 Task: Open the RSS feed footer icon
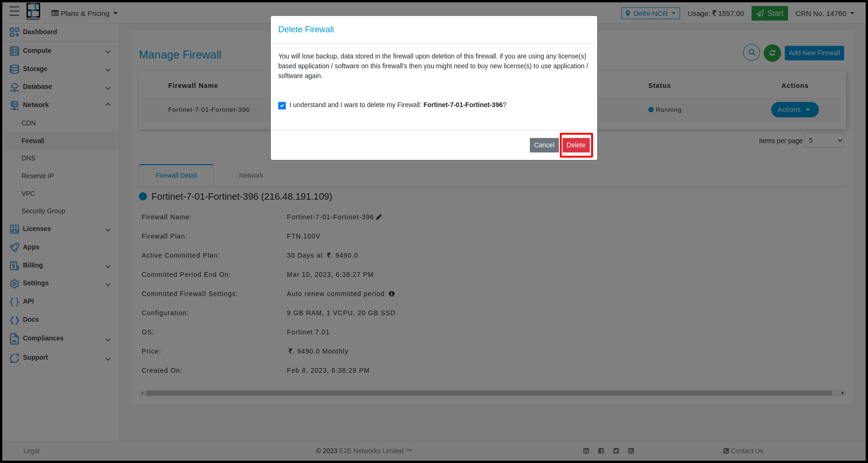631,451
